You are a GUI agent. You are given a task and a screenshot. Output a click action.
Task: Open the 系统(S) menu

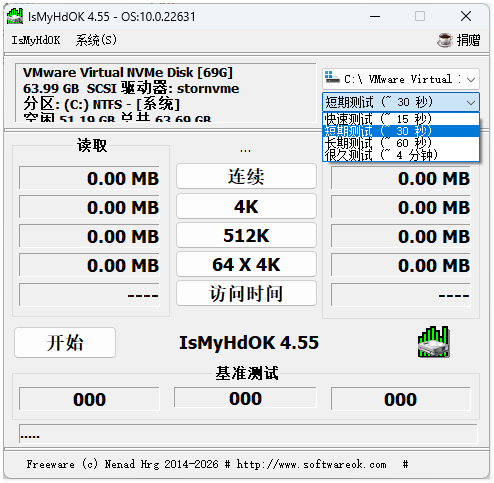tap(96, 40)
